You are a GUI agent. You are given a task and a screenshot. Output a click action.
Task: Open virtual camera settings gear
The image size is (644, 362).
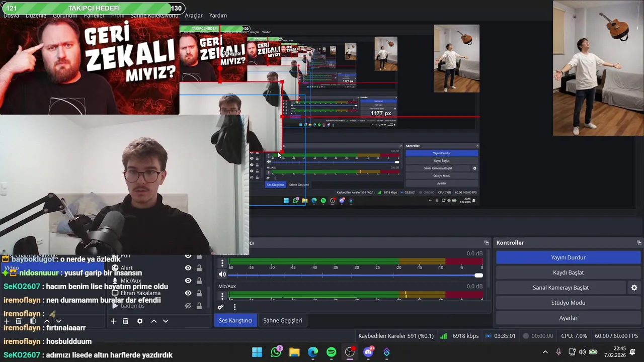coord(634,288)
